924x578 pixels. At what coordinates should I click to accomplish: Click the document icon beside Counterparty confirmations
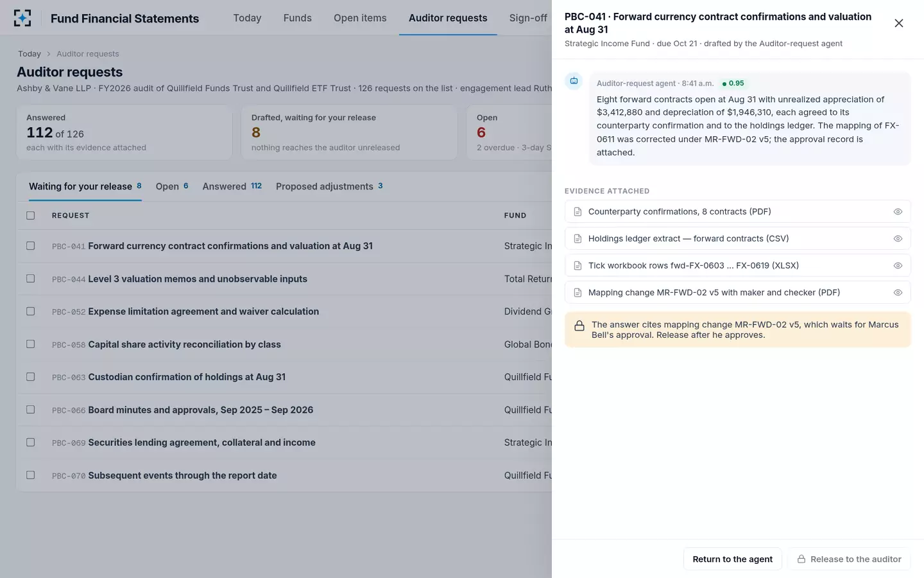[577, 211]
